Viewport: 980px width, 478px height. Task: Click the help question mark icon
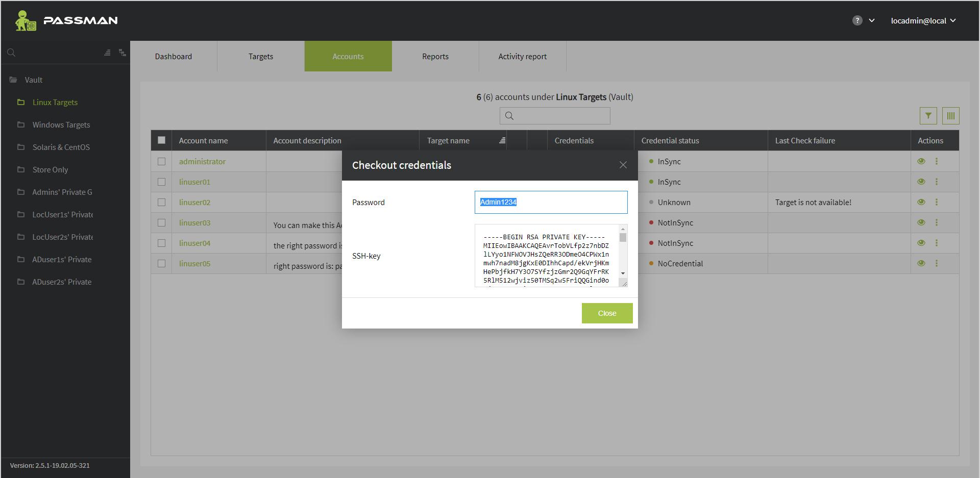click(x=857, y=20)
